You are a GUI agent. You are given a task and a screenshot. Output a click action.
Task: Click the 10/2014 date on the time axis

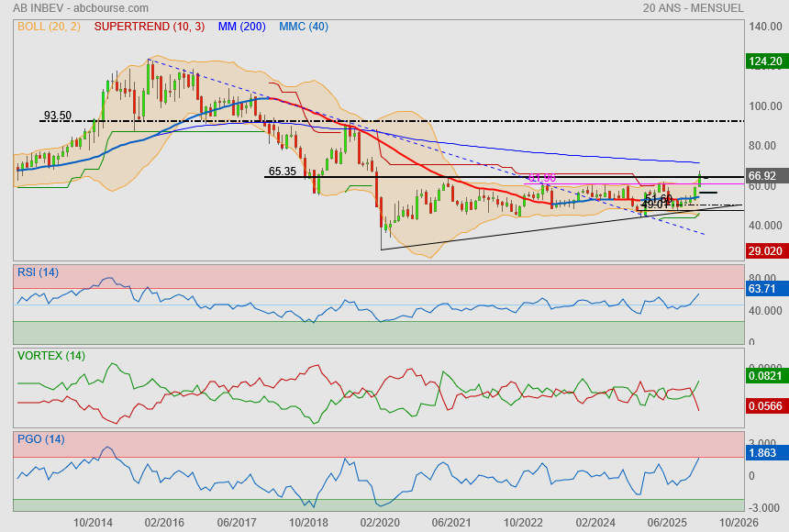(94, 522)
